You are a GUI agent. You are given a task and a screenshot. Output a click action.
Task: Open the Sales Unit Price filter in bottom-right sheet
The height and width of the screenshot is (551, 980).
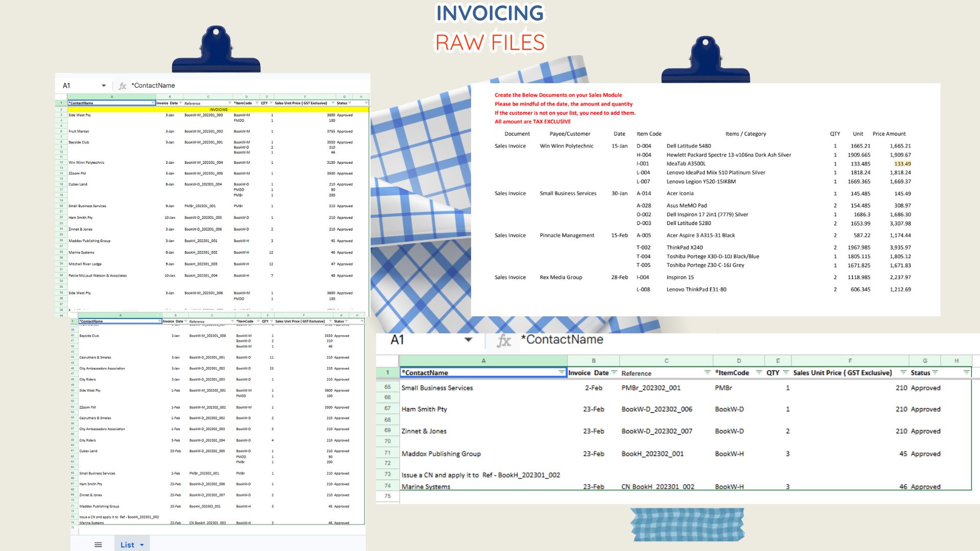903,372
